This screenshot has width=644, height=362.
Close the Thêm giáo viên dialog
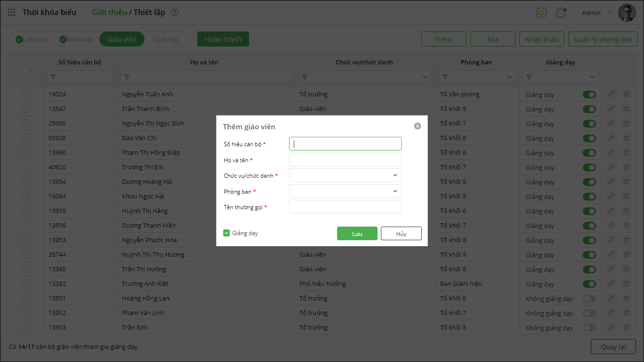(x=417, y=126)
